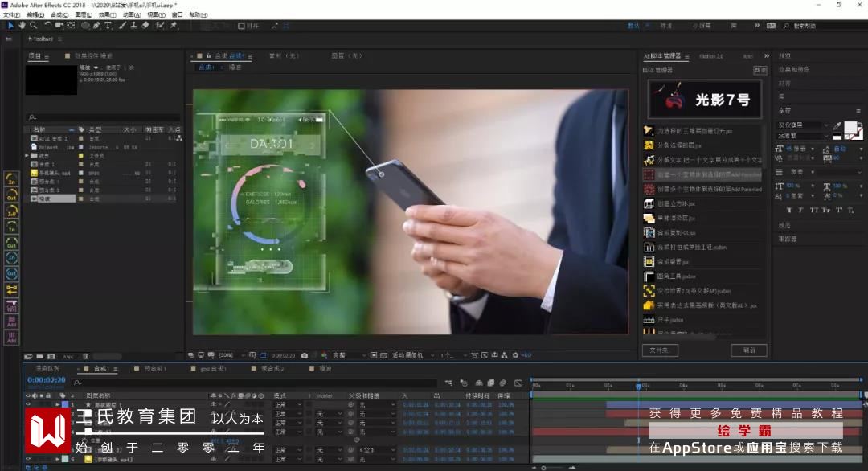Take a snapshot with the viewer camera icon
868x471 pixels.
coord(305,355)
